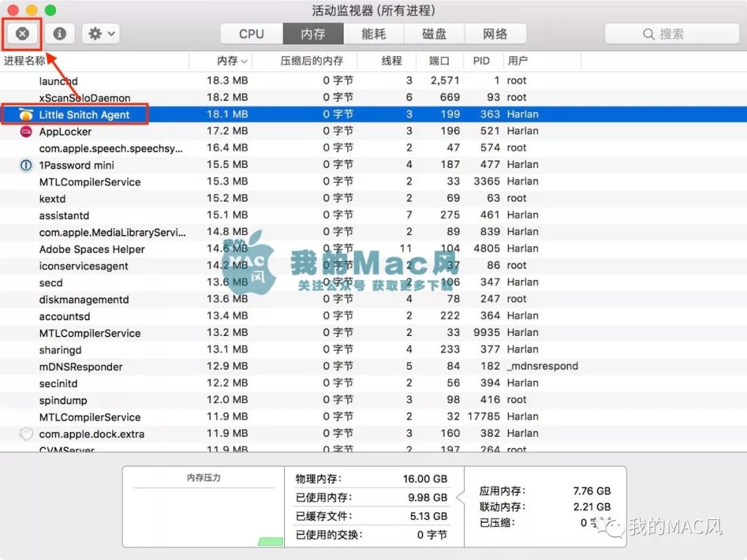Open the gear action dropdown menu

point(102,33)
